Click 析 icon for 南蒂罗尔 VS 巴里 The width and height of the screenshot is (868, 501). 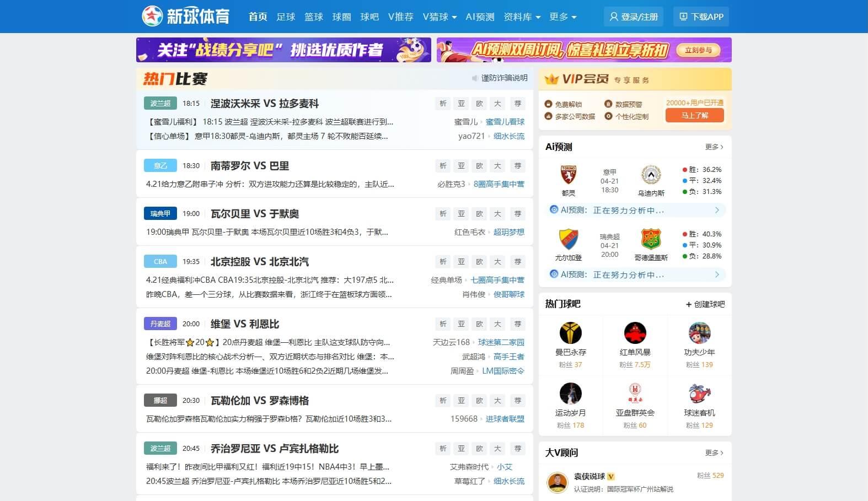click(x=443, y=166)
